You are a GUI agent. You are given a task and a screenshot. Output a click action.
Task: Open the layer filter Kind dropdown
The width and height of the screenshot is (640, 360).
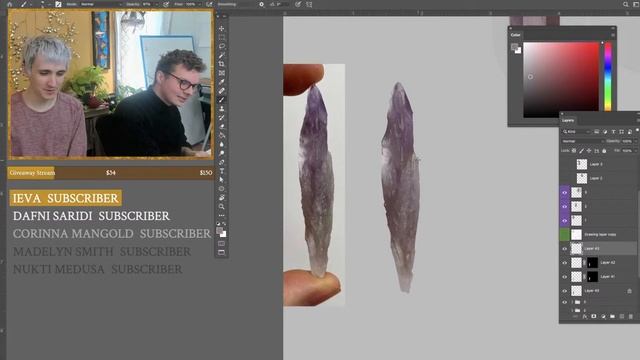(x=576, y=131)
